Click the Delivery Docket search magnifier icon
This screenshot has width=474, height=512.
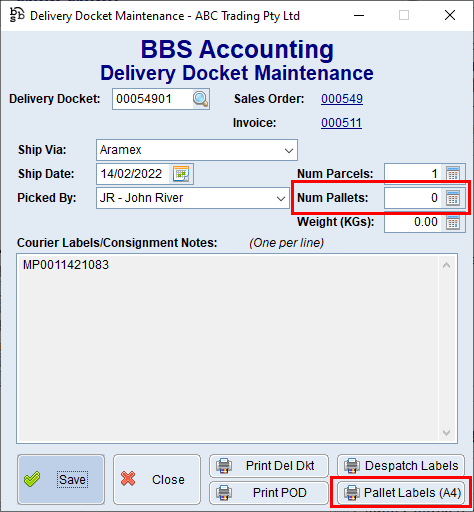pos(201,99)
